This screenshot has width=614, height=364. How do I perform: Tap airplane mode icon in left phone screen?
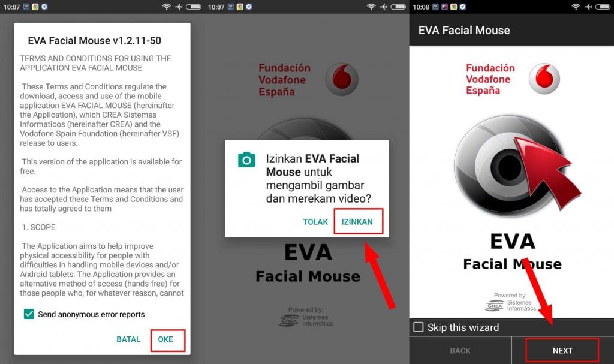(179, 7)
